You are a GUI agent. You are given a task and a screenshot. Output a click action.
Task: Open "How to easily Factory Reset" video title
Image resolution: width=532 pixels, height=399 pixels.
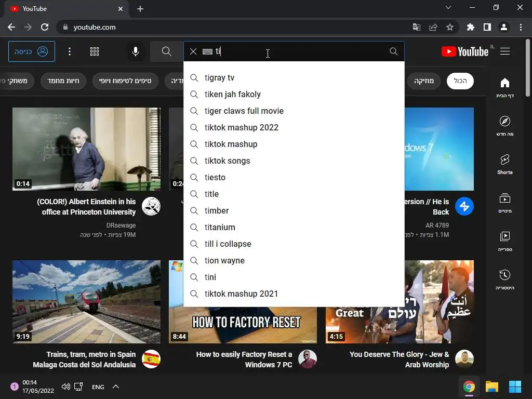click(x=244, y=360)
